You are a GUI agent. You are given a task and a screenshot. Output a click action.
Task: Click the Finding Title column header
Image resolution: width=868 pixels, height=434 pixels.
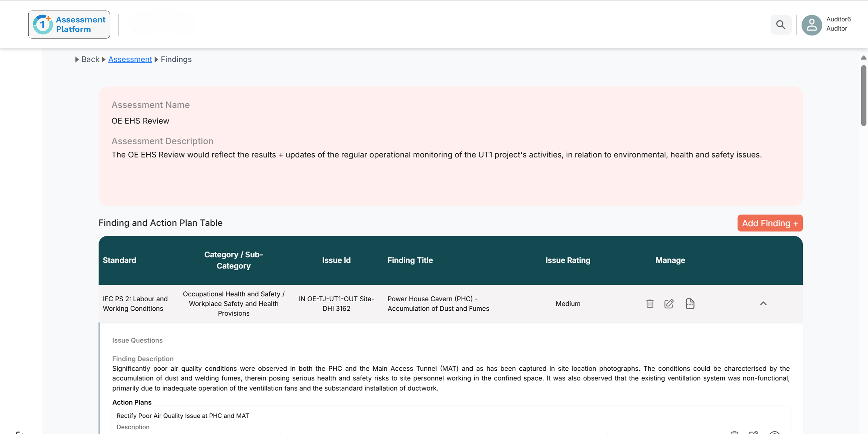pyautogui.click(x=410, y=260)
